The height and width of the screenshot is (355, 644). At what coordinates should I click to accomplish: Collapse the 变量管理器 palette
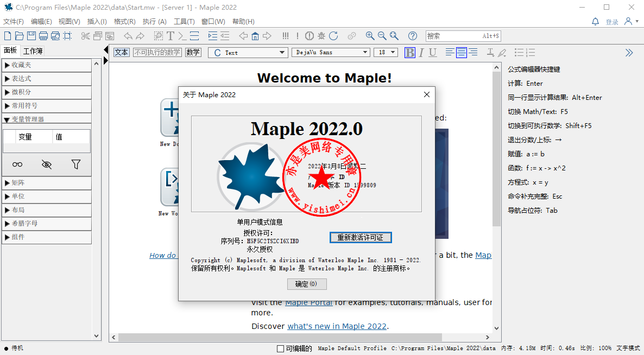click(x=47, y=119)
